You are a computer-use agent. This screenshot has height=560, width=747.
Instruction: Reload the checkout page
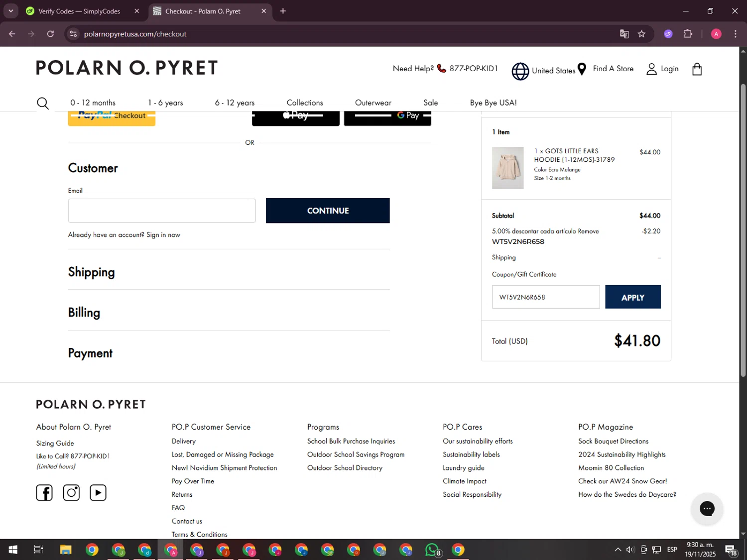50,34
